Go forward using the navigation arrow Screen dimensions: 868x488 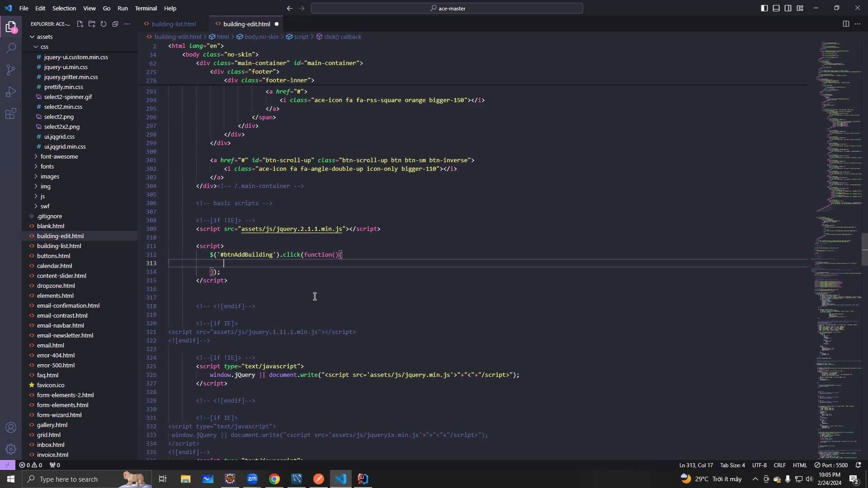(x=302, y=8)
